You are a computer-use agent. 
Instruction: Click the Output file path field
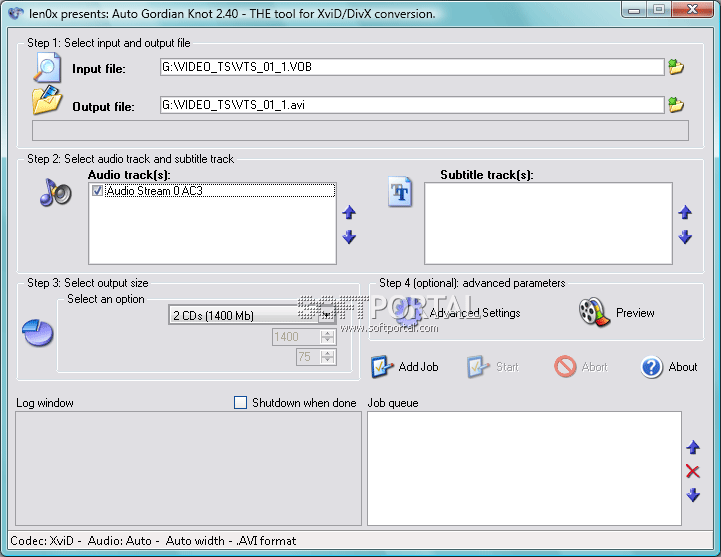411,105
